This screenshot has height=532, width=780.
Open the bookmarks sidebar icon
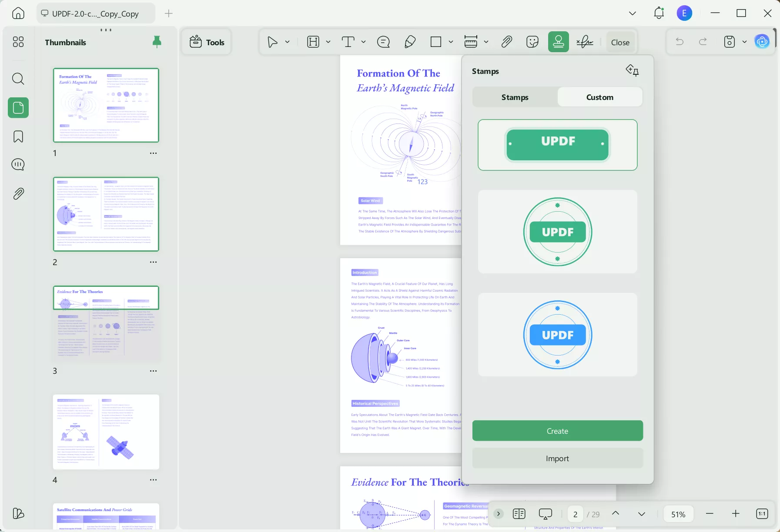coord(18,136)
